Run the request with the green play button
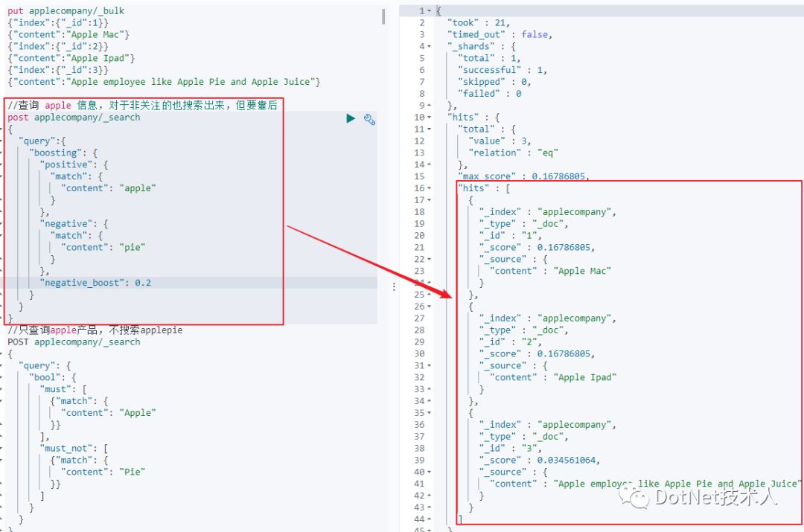 351,119
